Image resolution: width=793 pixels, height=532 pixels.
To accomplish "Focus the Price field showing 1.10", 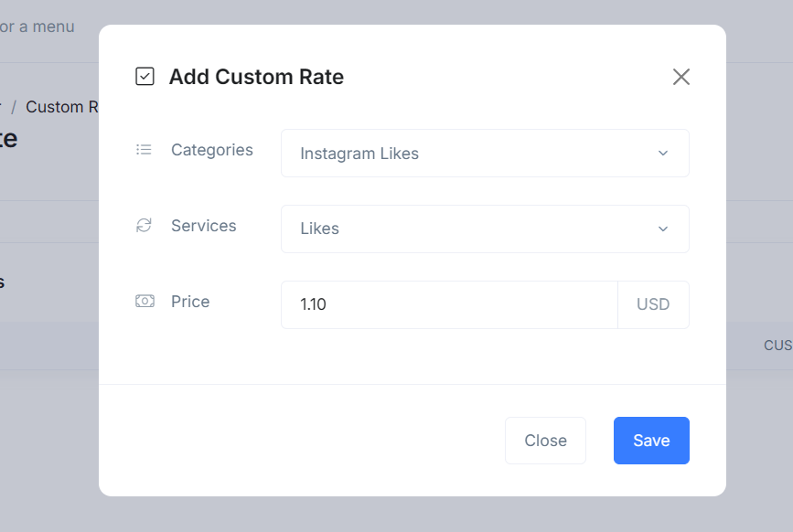I will pos(449,304).
